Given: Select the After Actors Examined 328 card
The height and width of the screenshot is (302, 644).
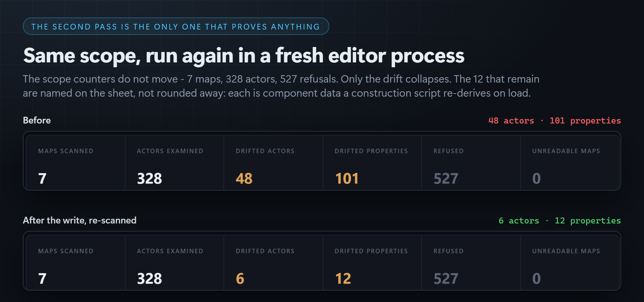Looking at the screenshot, I should tap(174, 263).
